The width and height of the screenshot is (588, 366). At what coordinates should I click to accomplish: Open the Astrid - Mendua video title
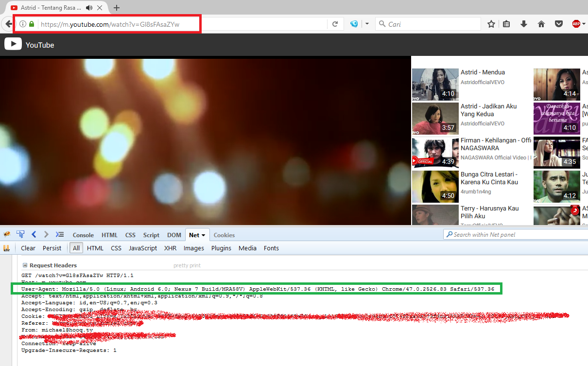(483, 72)
